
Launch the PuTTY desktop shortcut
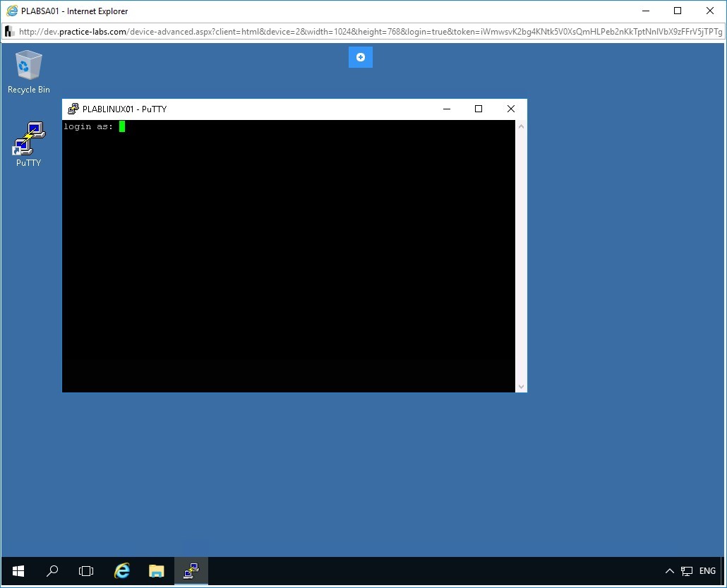(28, 143)
